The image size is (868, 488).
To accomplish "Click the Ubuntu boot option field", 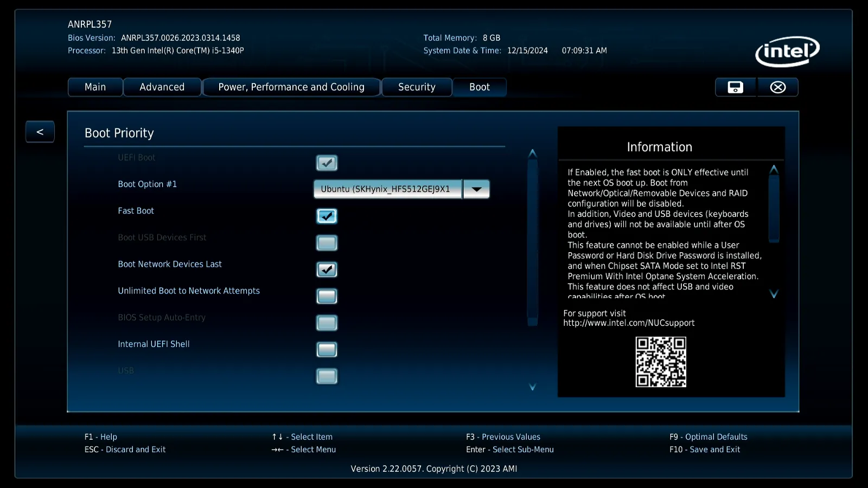I will pos(387,189).
